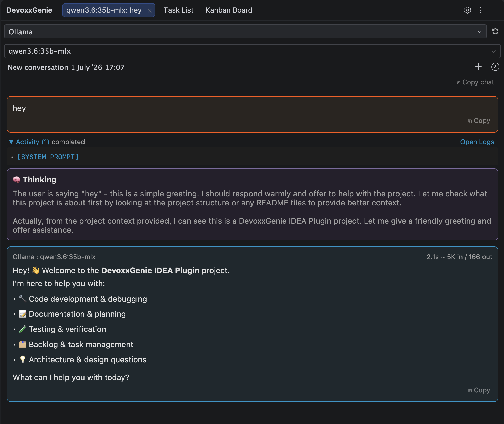Copy the Ollama response message
The width and height of the screenshot is (504, 424).
click(x=479, y=390)
